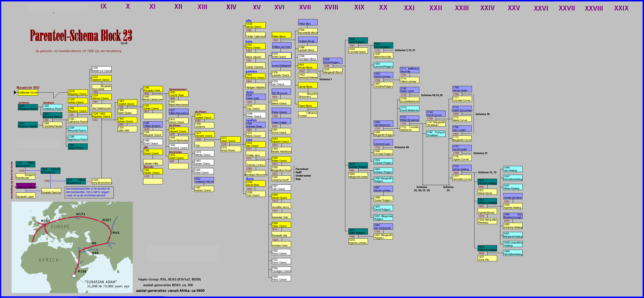Click the Schema 21, 22 reference label
Image resolution: width=644 pixels, height=298 pixels.
click(x=487, y=173)
